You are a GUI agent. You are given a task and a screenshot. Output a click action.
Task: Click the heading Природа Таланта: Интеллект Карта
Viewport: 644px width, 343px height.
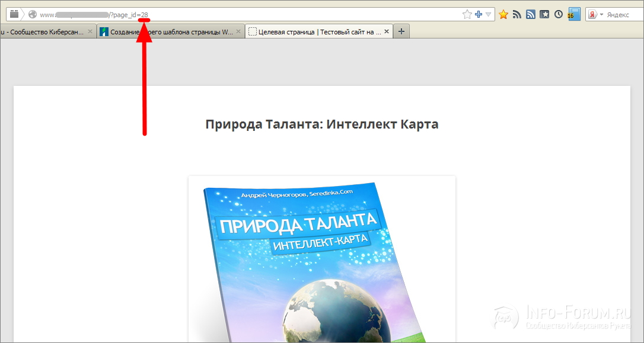coord(321,124)
